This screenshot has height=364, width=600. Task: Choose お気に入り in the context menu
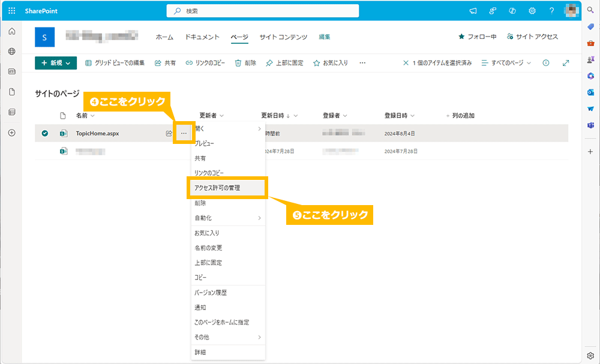(x=228, y=233)
